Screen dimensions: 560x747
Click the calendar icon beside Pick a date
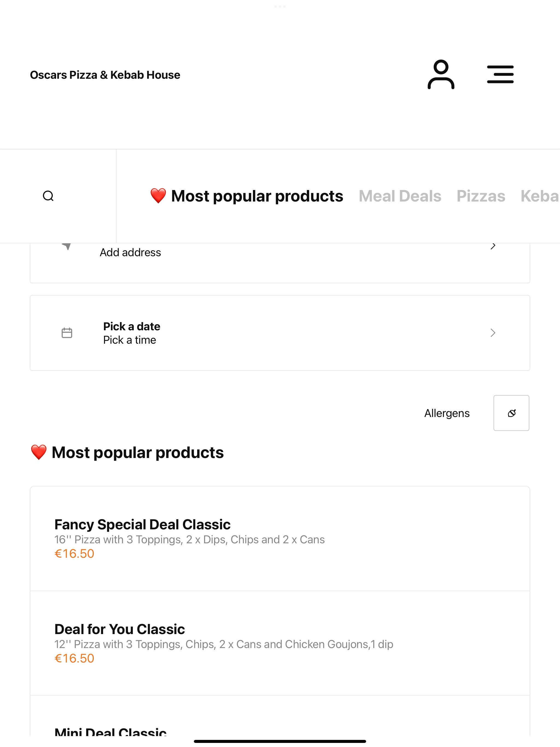(67, 333)
